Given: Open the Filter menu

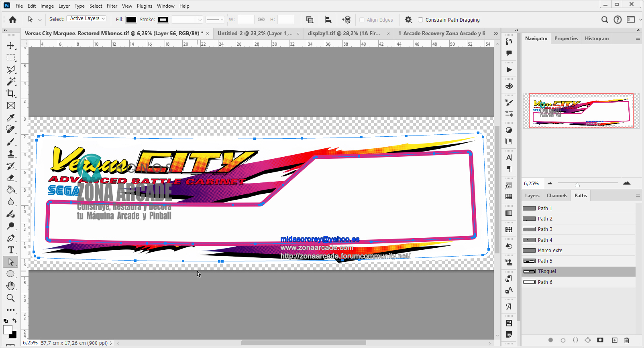Looking at the screenshot, I should [112, 6].
